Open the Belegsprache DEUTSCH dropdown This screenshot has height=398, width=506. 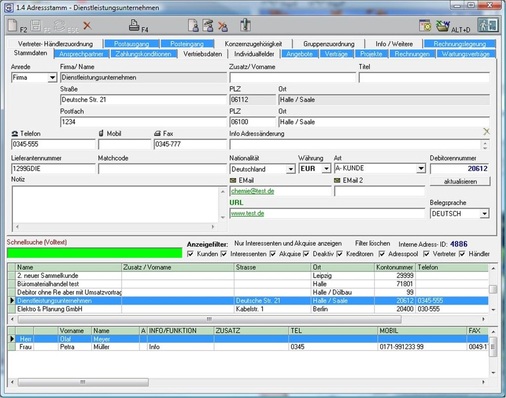point(484,214)
